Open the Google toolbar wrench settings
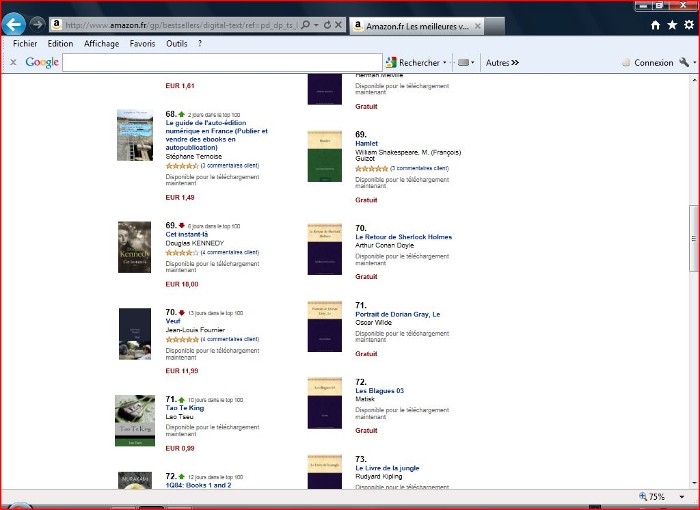The width and height of the screenshot is (700, 510). 685,63
